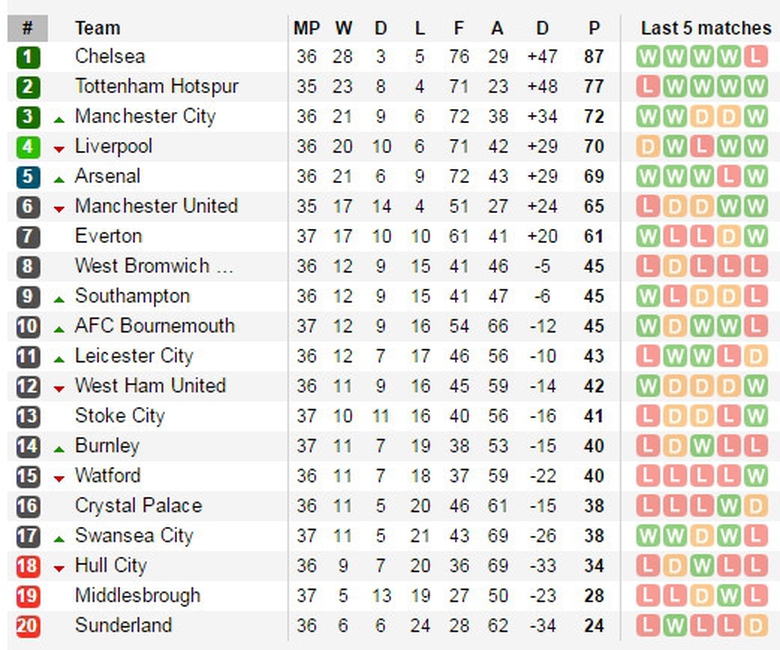Click Swansea City's green up arrow
The height and width of the screenshot is (650, 780).
pos(59,538)
